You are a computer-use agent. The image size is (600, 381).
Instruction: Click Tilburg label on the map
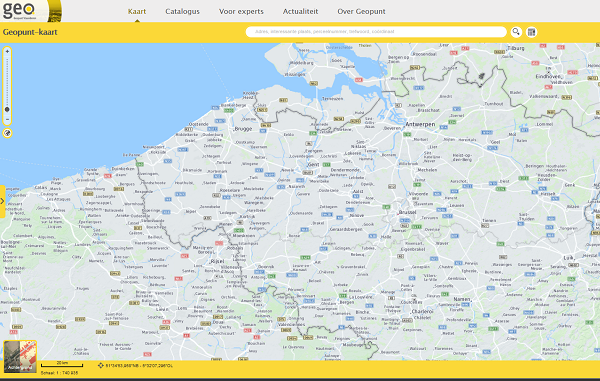pos(516,48)
